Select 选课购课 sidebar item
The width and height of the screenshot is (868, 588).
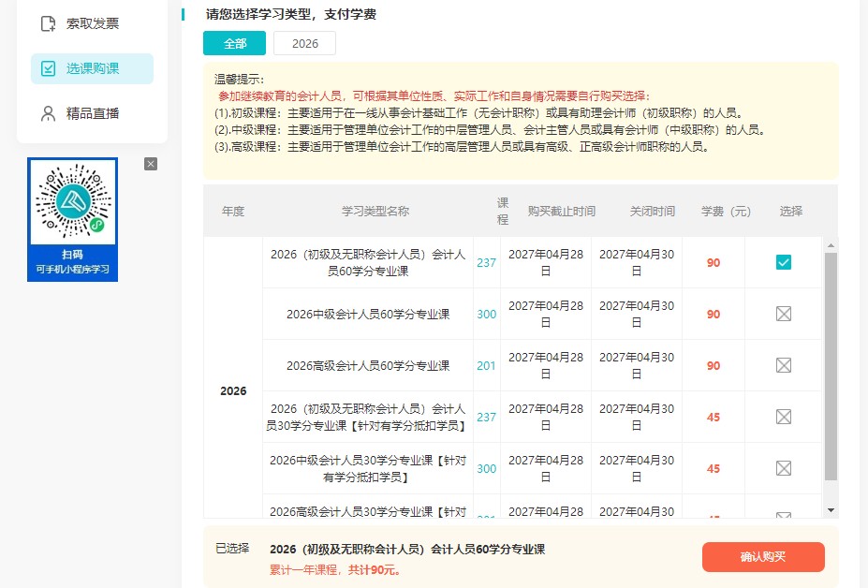click(x=92, y=68)
